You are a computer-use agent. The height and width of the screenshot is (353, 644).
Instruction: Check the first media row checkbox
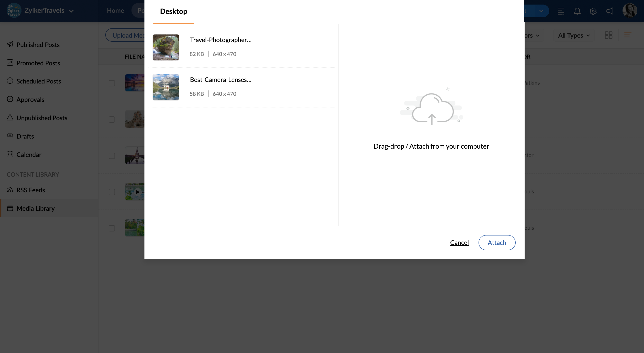click(x=112, y=83)
